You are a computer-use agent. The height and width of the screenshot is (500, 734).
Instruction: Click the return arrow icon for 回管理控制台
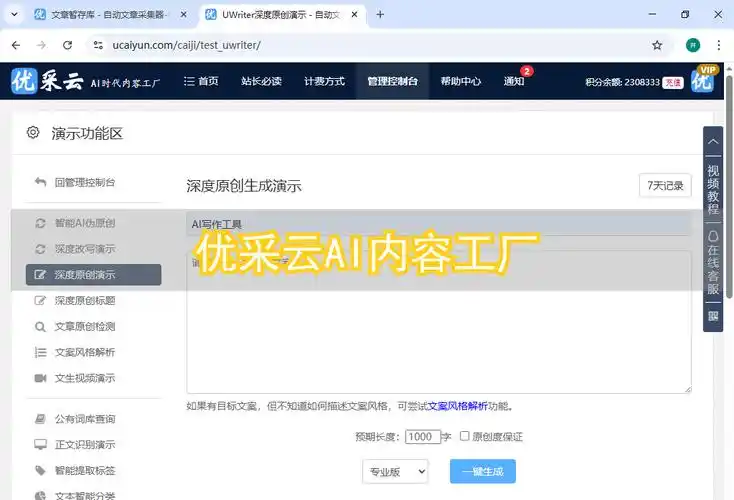[x=41, y=182]
